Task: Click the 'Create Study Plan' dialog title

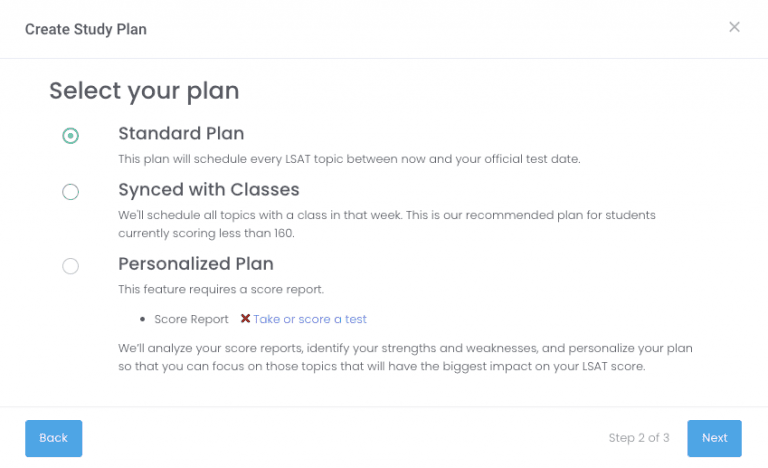Action: [86, 29]
